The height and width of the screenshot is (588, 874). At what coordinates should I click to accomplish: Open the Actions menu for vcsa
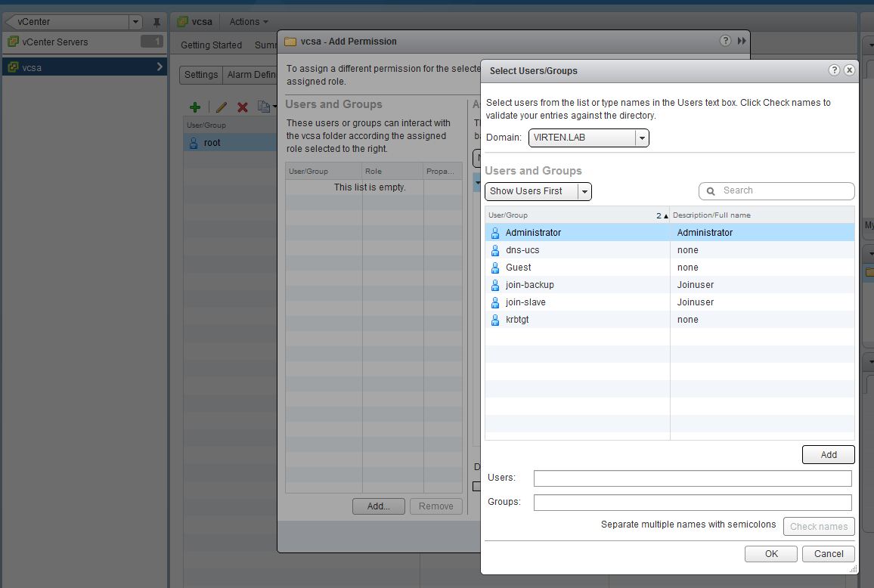(x=249, y=22)
